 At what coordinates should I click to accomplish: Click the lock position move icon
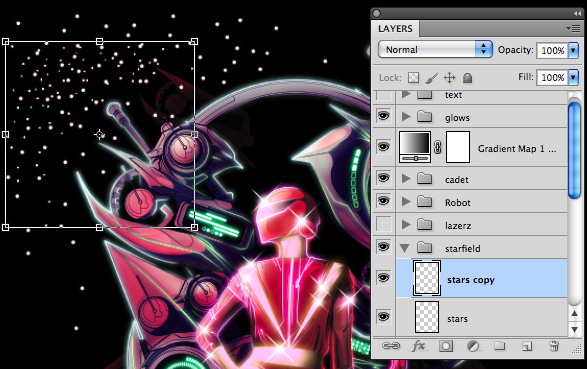(x=449, y=78)
